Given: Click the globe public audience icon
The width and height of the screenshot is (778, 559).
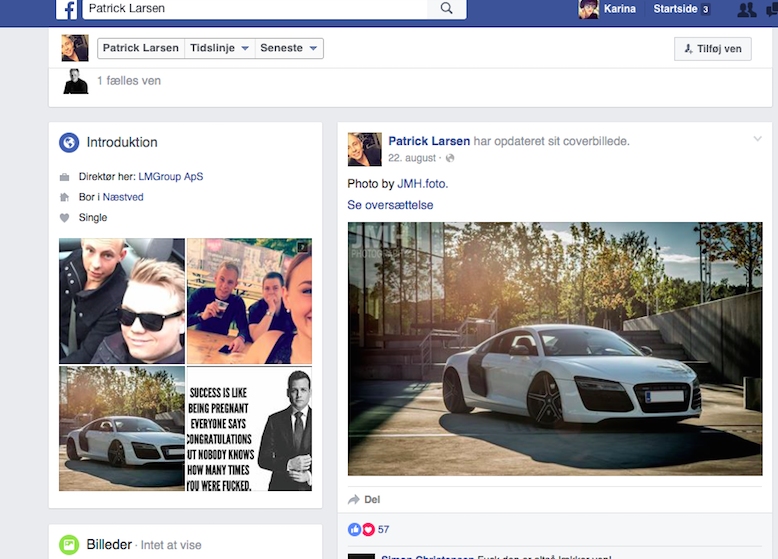Looking at the screenshot, I should click(450, 158).
